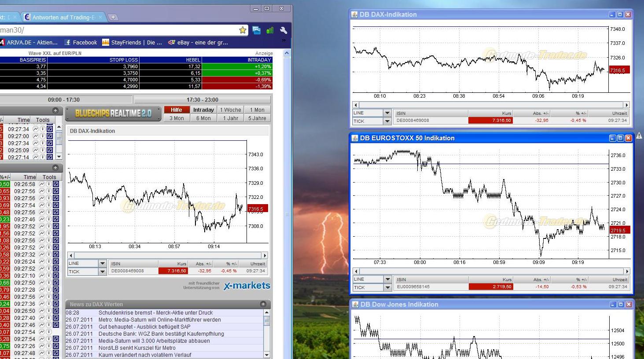Click blue trade icon for 09:25:09 row

(50, 150)
